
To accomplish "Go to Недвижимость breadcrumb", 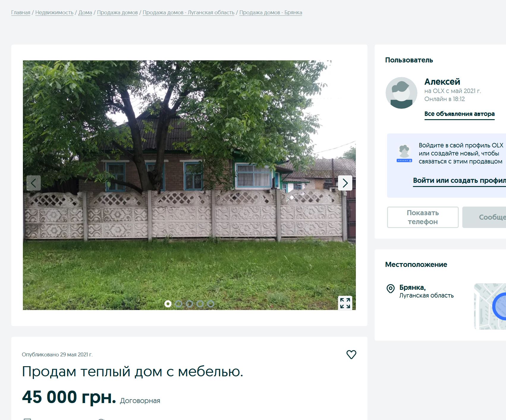I will [x=54, y=12].
